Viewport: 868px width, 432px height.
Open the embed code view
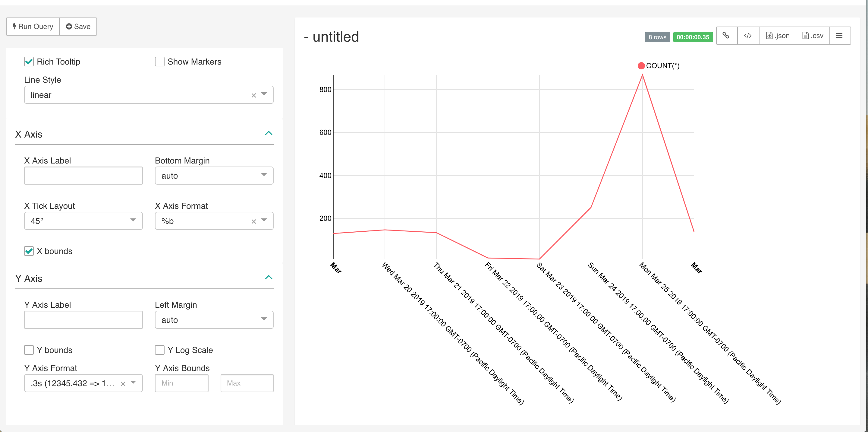pyautogui.click(x=748, y=35)
